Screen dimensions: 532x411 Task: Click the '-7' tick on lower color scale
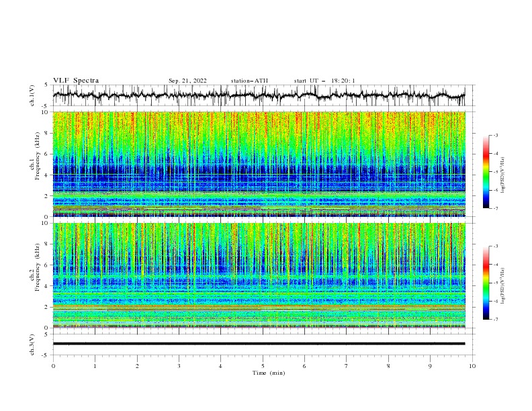(x=495, y=319)
